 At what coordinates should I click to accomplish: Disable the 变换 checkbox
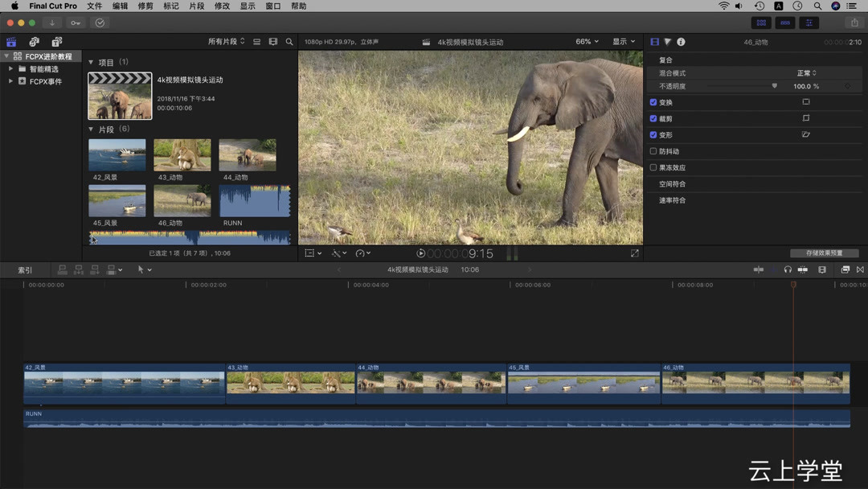[x=653, y=103]
